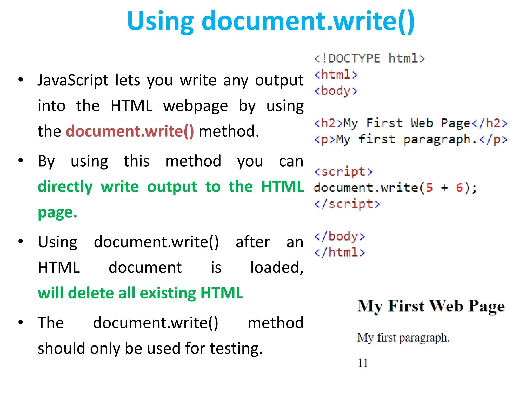Screen dimensions: 532x399
Task: Click the 'By using this method you can' line
Action: click(171, 161)
